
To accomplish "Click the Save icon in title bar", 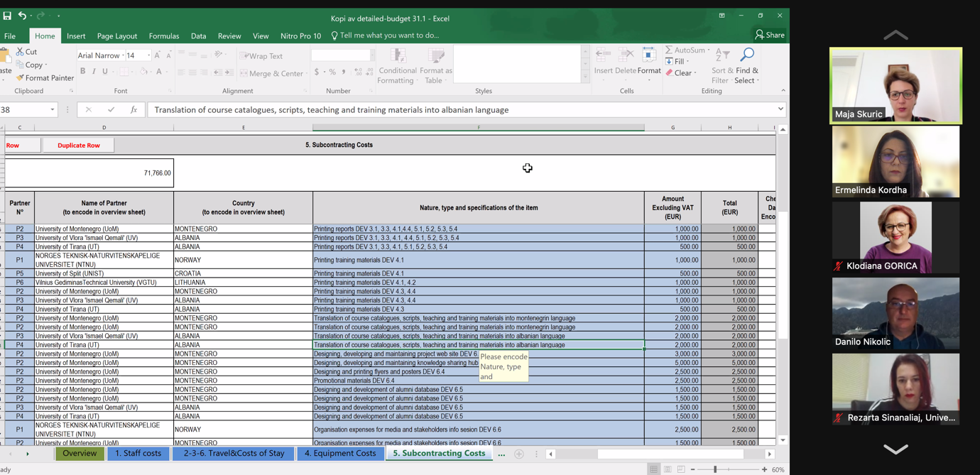I will (7, 16).
